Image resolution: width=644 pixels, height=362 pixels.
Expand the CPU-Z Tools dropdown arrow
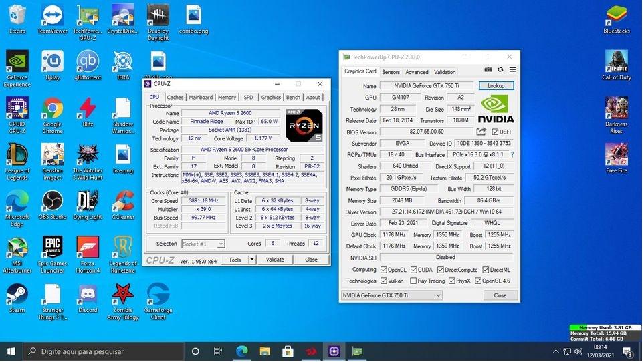(252, 260)
